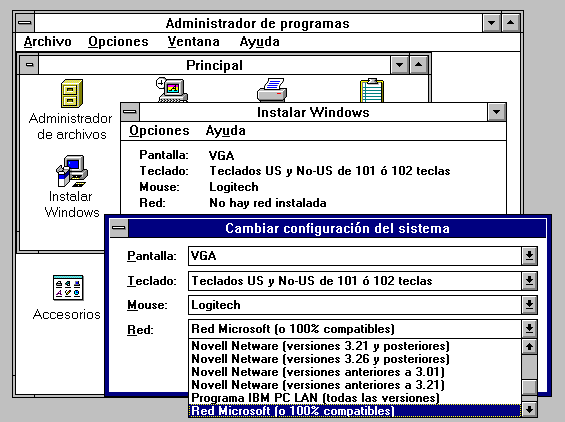
Task: Choose Novell Netware versiones 3.26 y posteriores
Action: click(x=355, y=359)
